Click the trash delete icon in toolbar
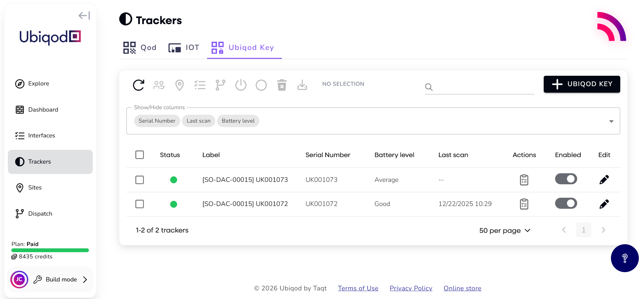 [x=282, y=85]
